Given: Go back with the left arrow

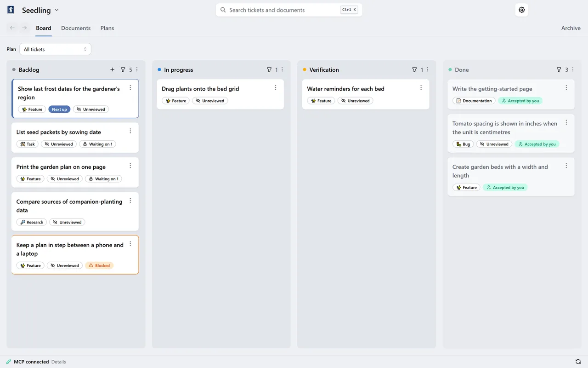Looking at the screenshot, I should tap(12, 28).
